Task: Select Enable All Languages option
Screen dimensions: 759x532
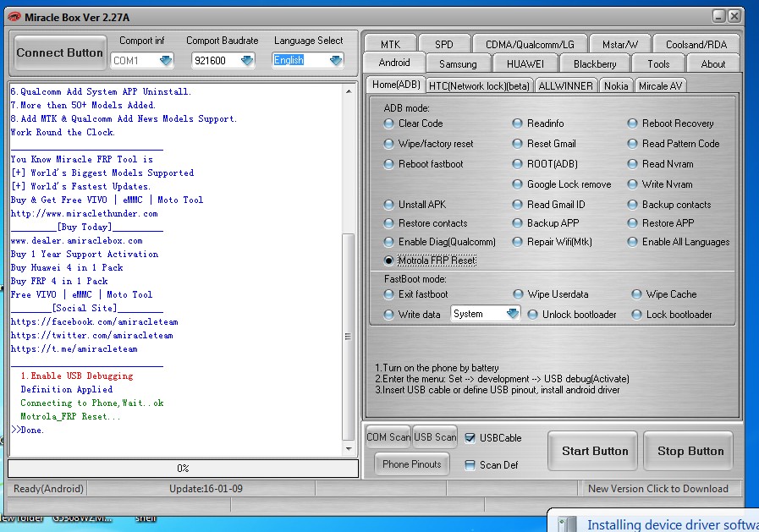Action: click(632, 242)
